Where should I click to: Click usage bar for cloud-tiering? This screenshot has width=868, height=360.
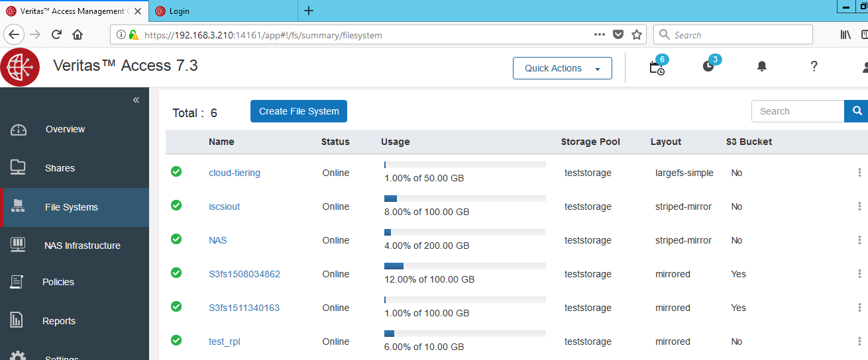[x=465, y=164]
